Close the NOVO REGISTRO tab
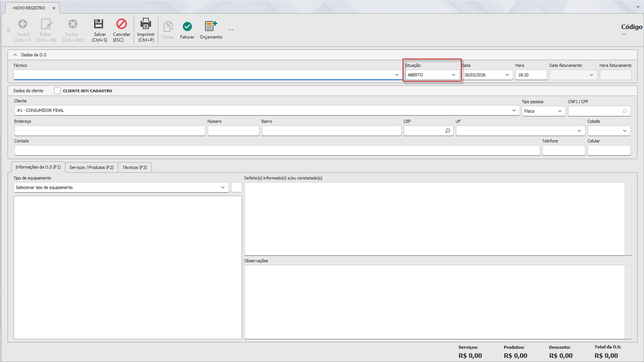The width and height of the screenshot is (644, 362). tap(54, 8)
